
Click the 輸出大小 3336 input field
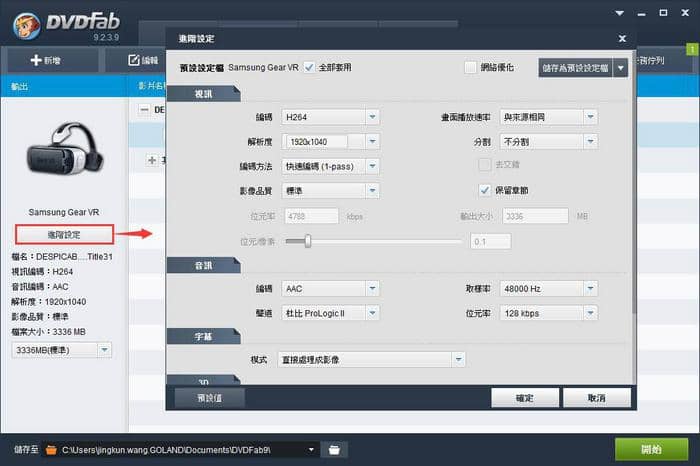pos(535,216)
